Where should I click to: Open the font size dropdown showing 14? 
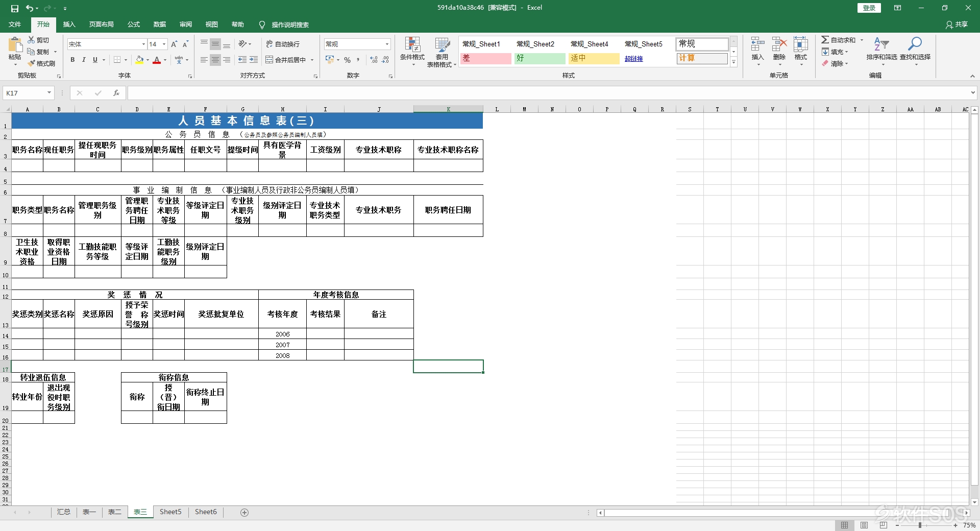[164, 44]
